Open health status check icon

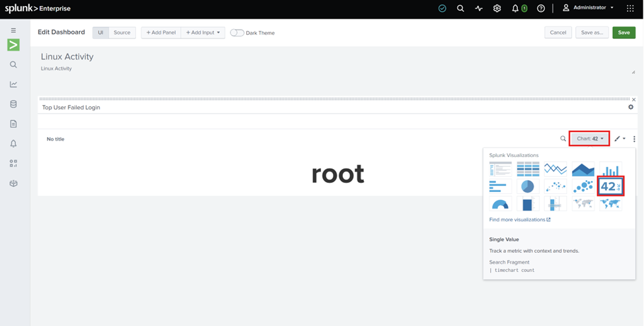(443, 8)
